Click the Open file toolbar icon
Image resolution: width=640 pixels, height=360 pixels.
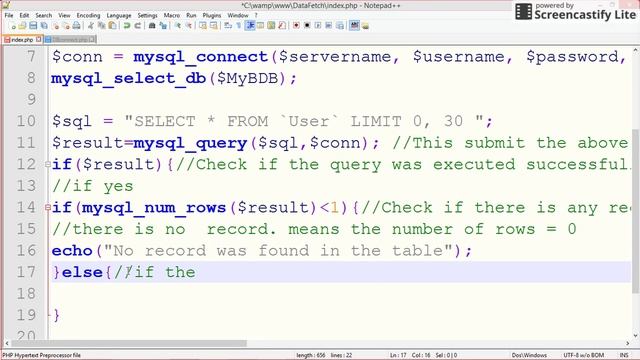[x=22, y=26]
